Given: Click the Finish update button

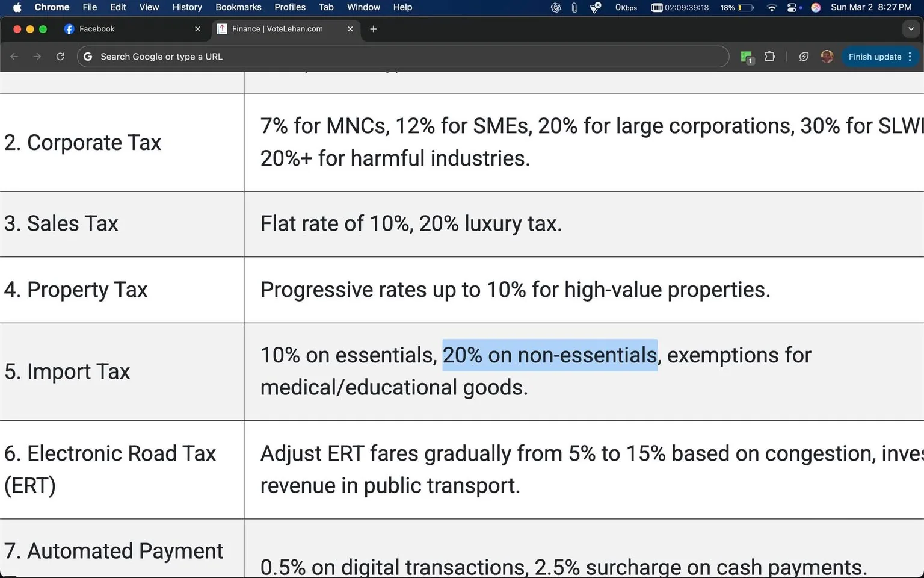Looking at the screenshot, I should pos(875,57).
